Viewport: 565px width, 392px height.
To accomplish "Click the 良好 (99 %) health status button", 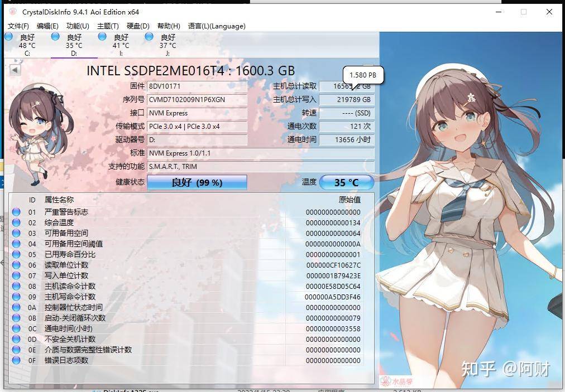I will coord(197,182).
